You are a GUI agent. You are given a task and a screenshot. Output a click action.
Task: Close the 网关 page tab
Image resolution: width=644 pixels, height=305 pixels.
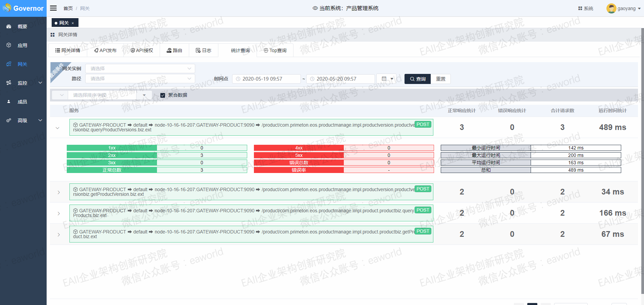73,23
